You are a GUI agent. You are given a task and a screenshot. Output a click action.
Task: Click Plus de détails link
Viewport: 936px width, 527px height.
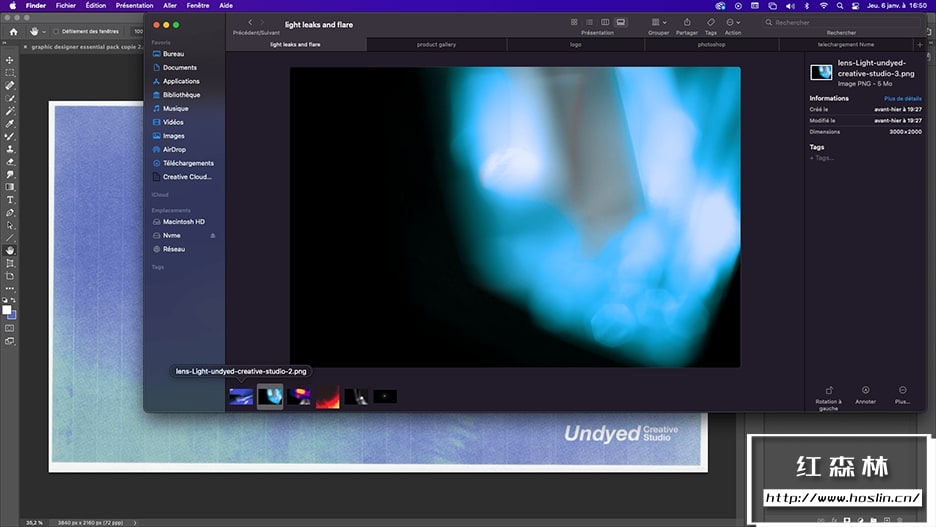pos(903,98)
